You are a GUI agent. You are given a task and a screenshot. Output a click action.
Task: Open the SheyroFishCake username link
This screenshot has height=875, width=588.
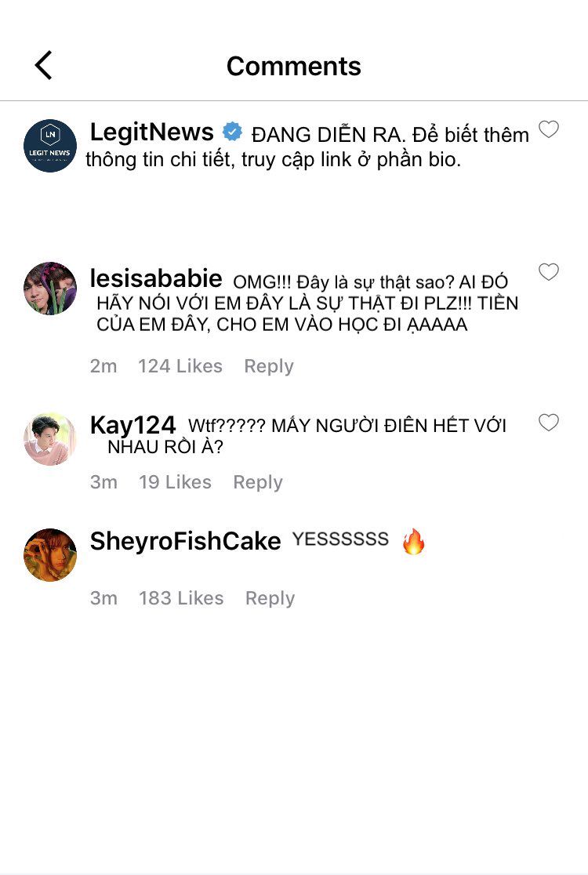[x=185, y=541]
